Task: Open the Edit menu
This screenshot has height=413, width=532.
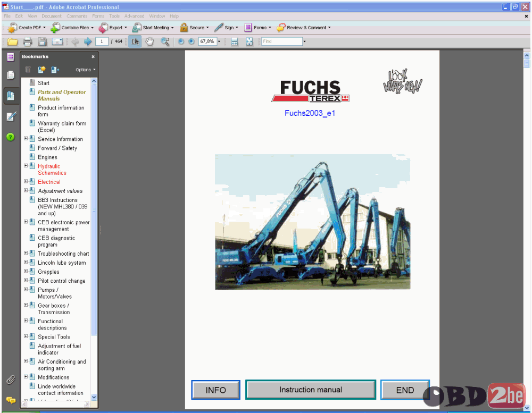Action: point(19,16)
